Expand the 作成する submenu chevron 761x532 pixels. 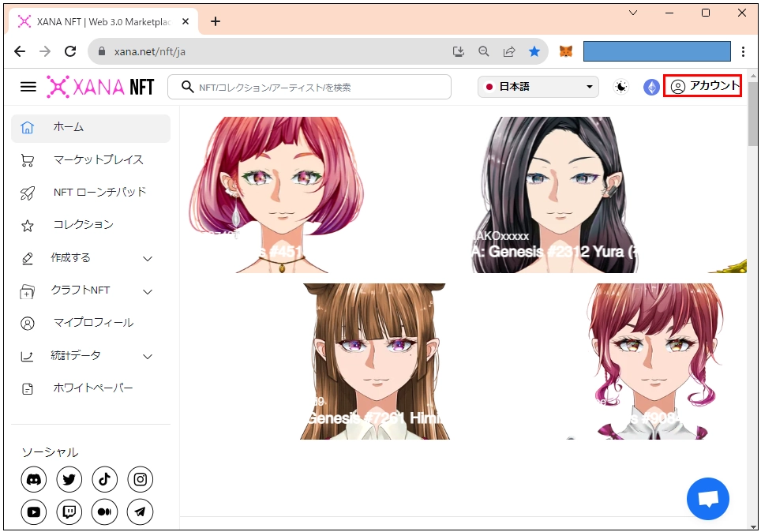point(148,259)
